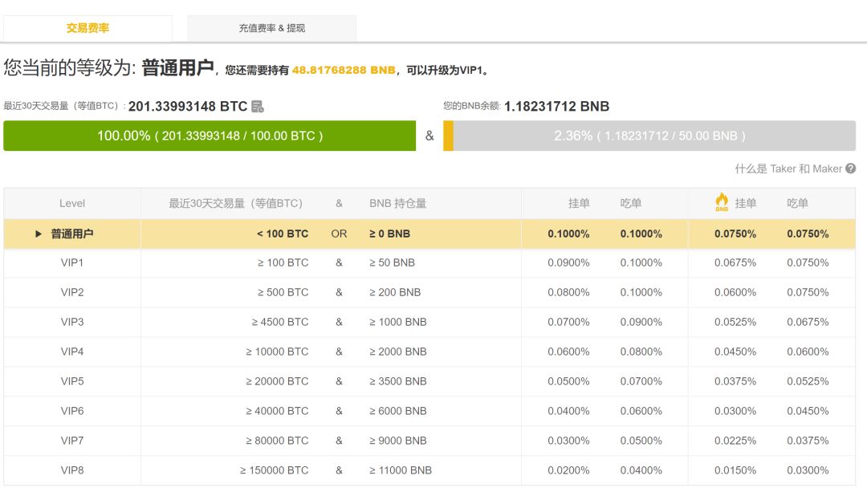Select the VIP6 level cell
The image size is (867, 504).
[72, 411]
